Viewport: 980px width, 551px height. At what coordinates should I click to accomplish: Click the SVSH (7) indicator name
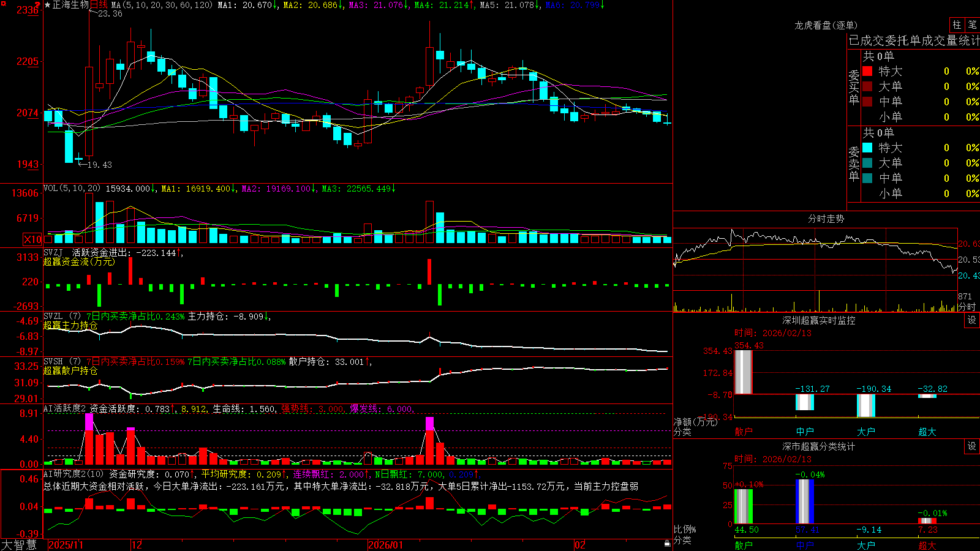62,362
